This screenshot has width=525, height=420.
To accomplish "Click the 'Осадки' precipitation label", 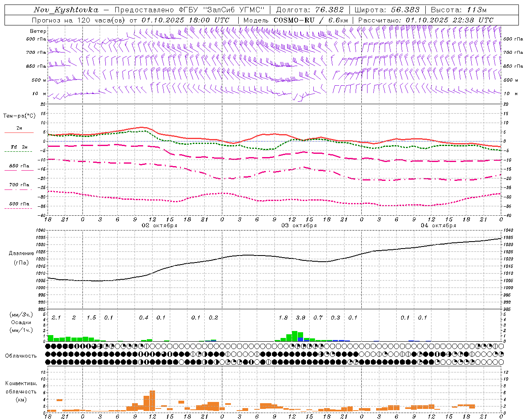I will click(x=21, y=322).
